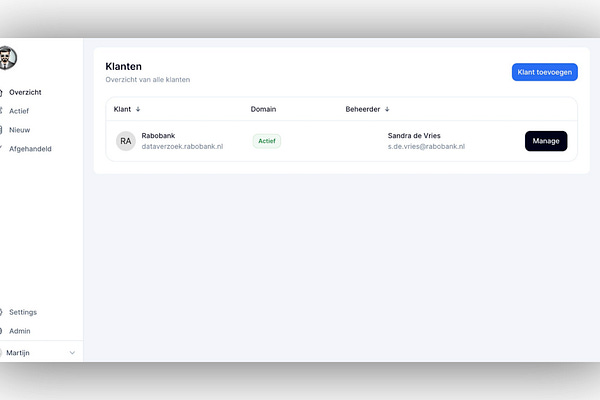600x400 pixels.
Task: Click the Rabobank customer name
Action: (158, 136)
